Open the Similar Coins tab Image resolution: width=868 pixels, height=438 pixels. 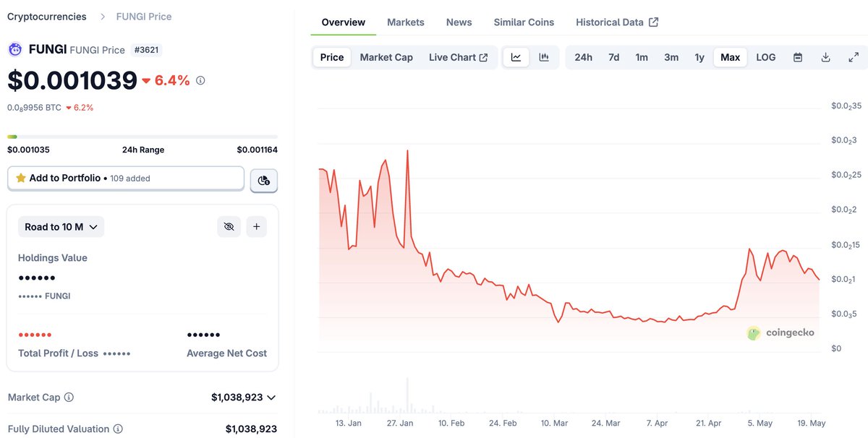click(x=524, y=22)
